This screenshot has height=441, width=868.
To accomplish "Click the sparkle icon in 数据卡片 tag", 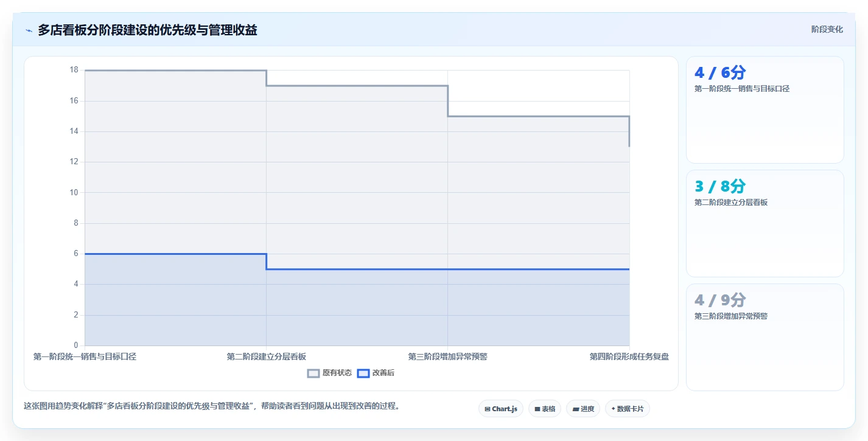I will click(613, 409).
